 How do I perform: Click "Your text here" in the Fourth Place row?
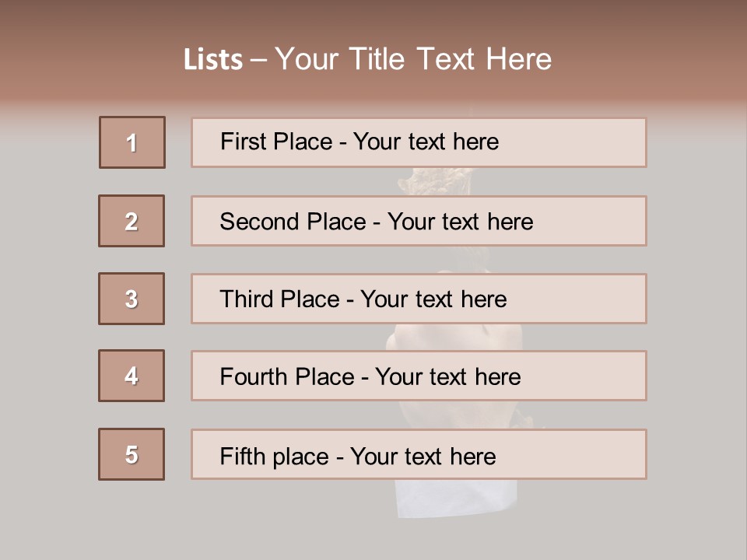447,377
